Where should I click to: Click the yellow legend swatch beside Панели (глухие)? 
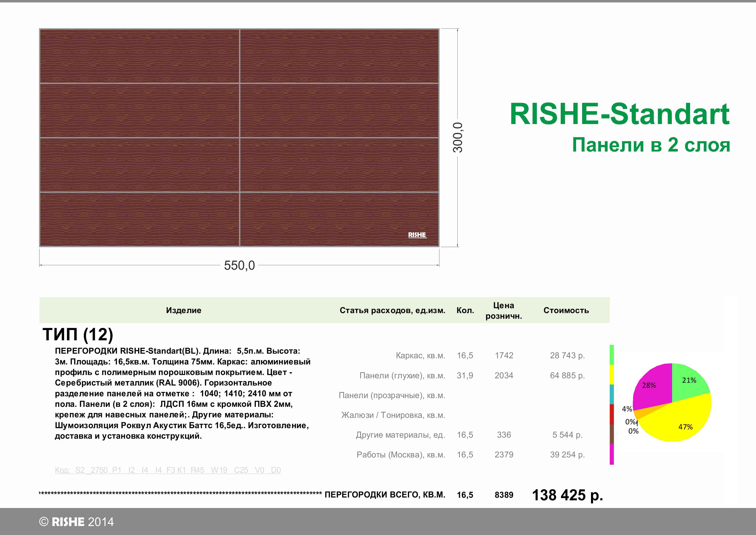pos(612,374)
